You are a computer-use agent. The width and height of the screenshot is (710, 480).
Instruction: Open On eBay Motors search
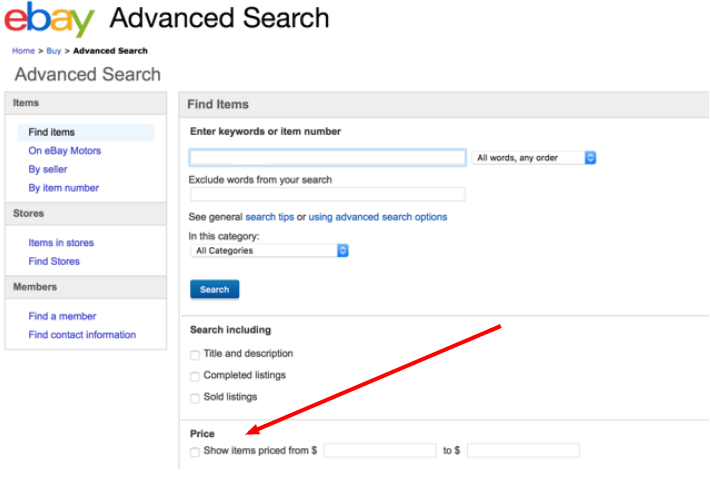65,151
